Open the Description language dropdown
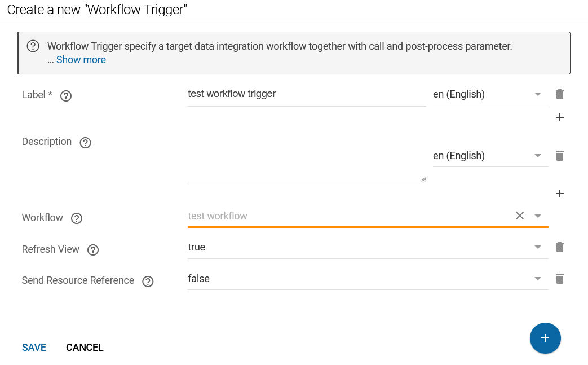588x365 pixels. click(538, 156)
